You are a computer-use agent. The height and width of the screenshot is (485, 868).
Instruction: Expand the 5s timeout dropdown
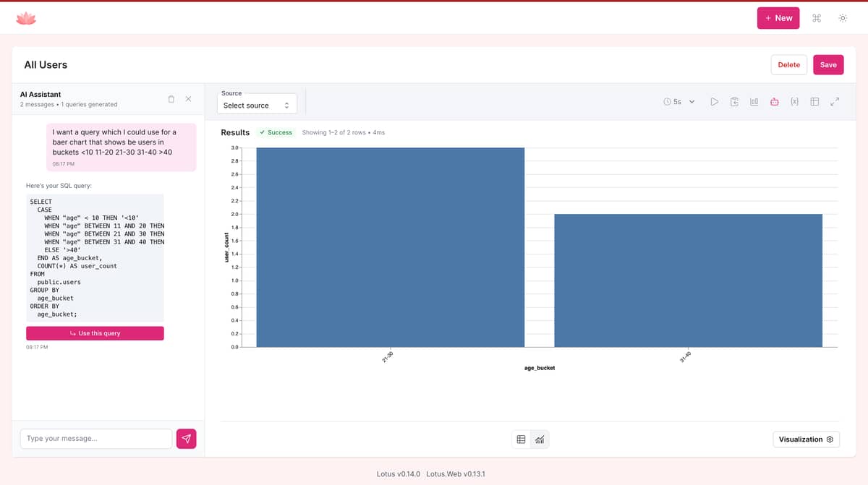click(x=679, y=102)
